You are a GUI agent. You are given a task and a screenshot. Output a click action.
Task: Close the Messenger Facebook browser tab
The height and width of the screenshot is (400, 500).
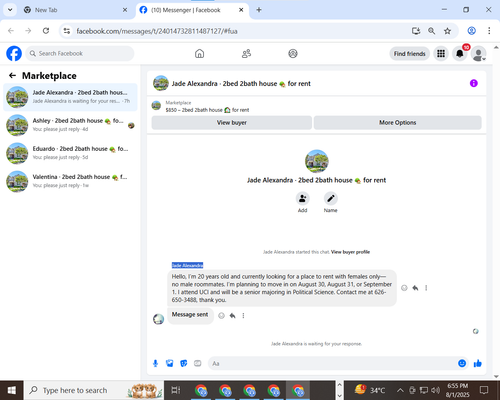click(241, 10)
